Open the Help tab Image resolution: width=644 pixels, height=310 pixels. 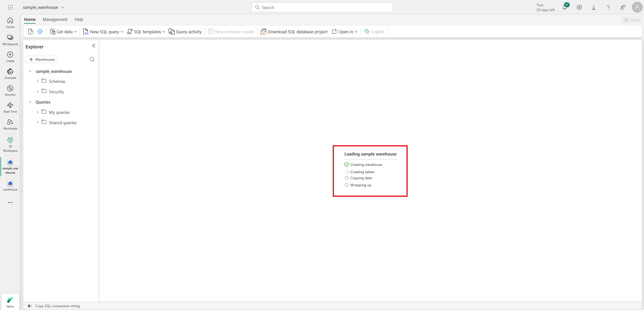click(79, 19)
